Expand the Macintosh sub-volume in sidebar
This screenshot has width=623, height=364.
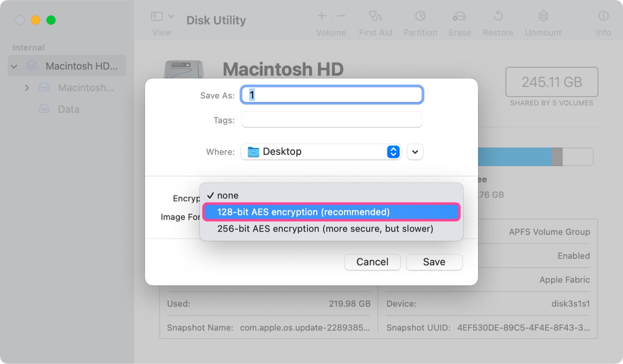click(27, 88)
